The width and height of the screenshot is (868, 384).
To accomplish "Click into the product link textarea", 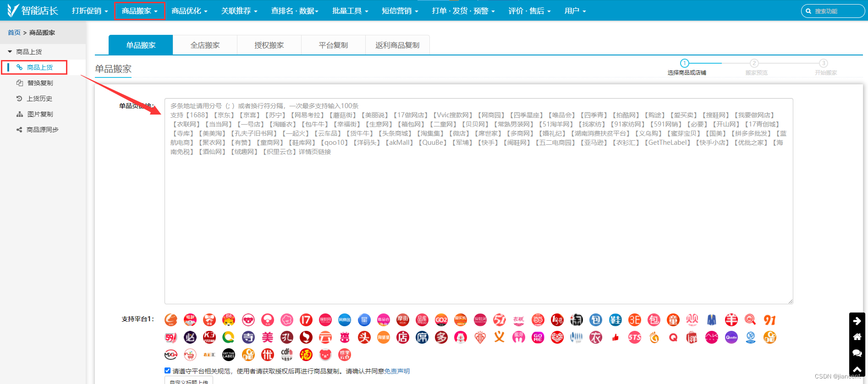I will click(x=478, y=201).
